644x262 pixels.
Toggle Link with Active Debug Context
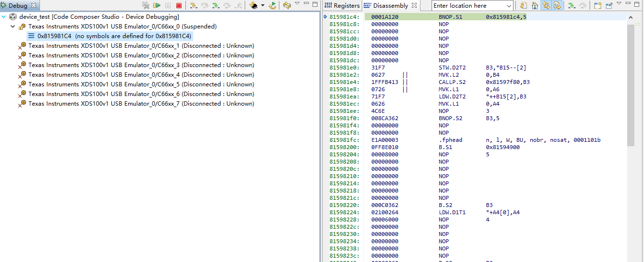(x=546, y=6)
